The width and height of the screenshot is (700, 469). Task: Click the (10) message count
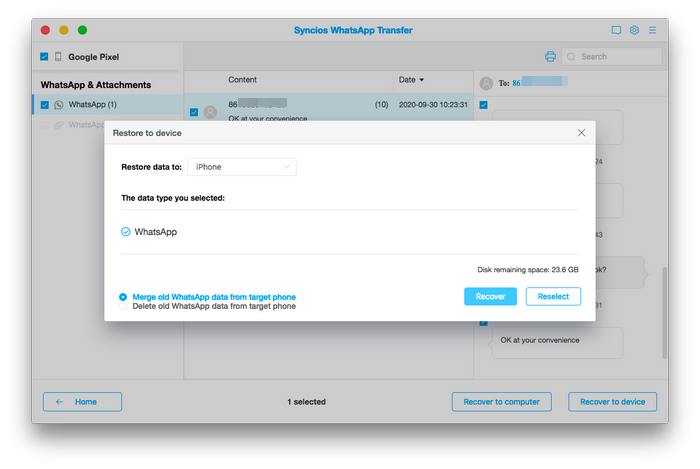click(x=381, y=105)
